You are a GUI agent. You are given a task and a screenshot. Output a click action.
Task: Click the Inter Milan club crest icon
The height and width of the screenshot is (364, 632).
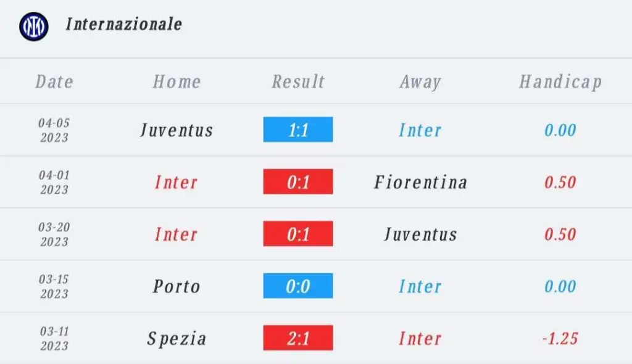[34, 27]
